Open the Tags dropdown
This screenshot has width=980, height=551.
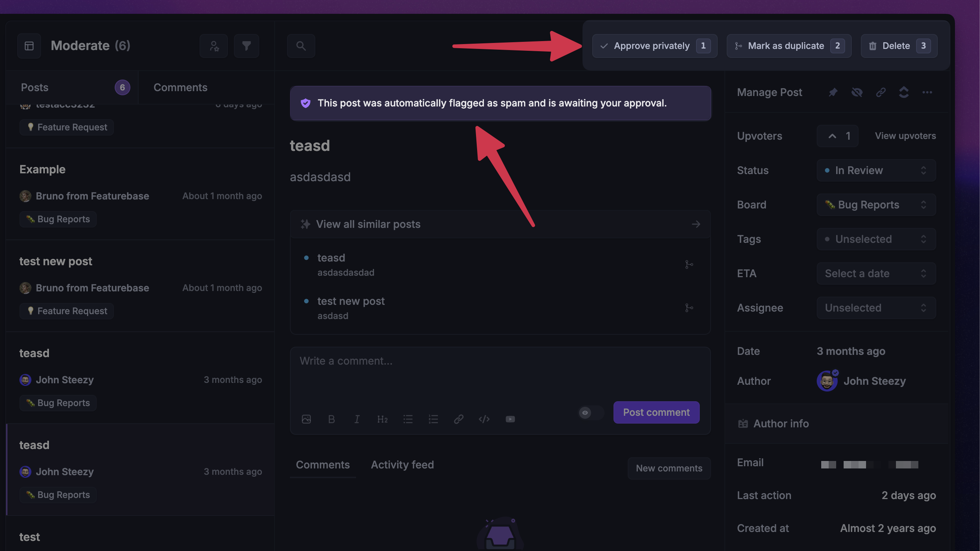[x=876, y=239]
